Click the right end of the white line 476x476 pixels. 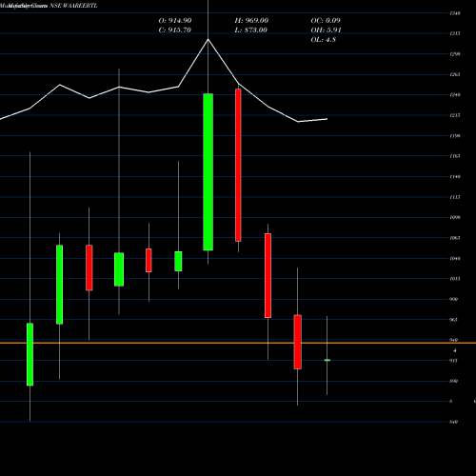[327, 119]
